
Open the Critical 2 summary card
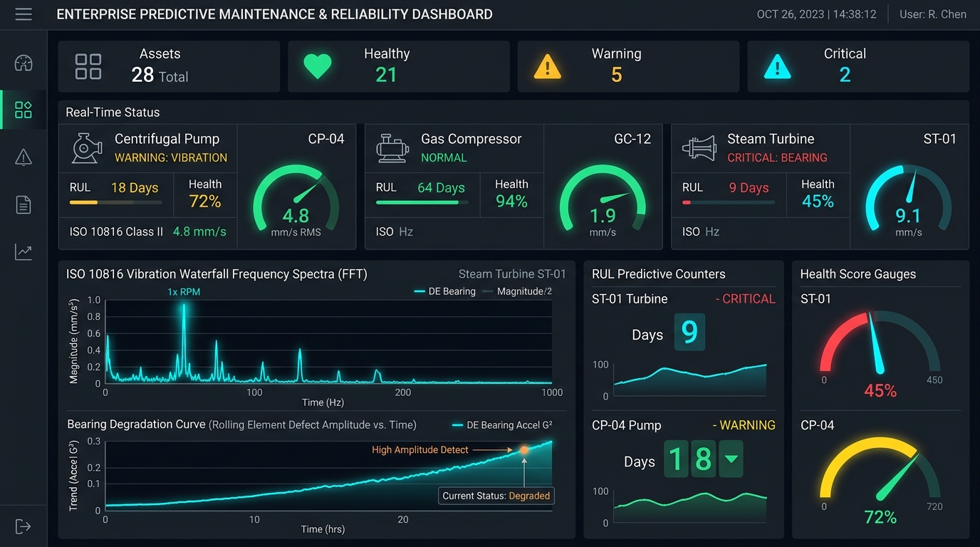(858, 66)
